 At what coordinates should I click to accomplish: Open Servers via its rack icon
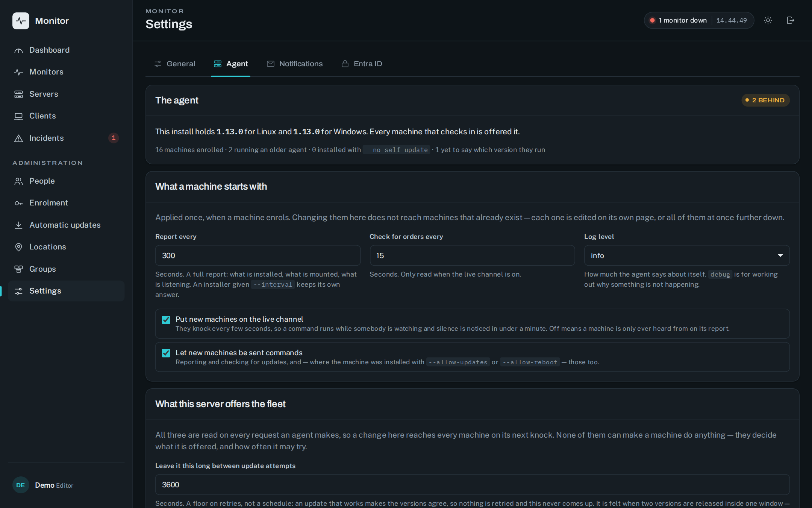click(18, 94)
